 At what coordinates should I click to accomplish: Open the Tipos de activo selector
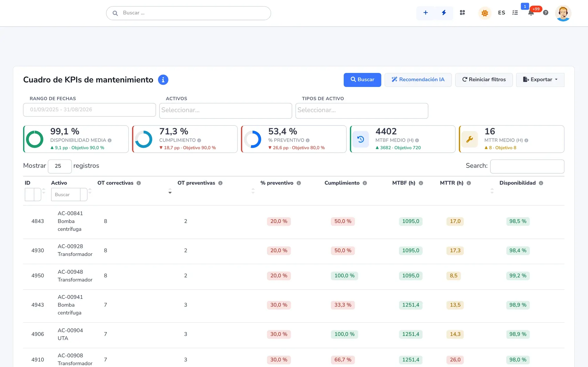click(362, 110)
